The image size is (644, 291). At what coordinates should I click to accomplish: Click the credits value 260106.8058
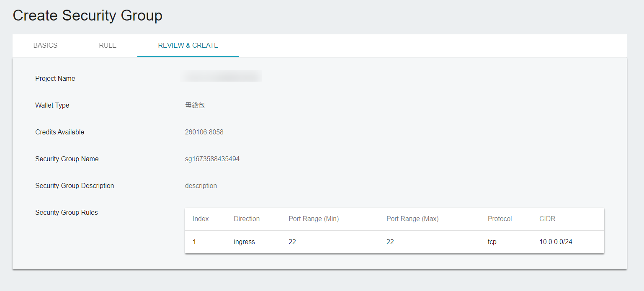pos(204,132)
